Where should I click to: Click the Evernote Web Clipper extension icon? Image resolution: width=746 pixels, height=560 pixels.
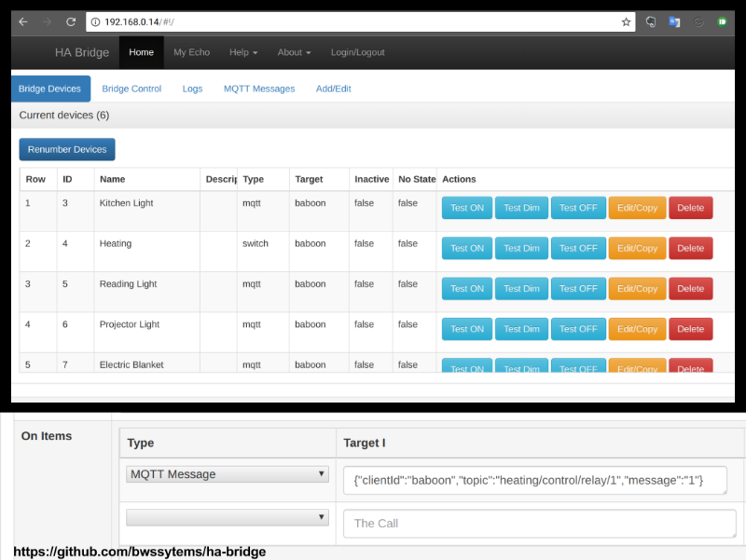[650, 20]
